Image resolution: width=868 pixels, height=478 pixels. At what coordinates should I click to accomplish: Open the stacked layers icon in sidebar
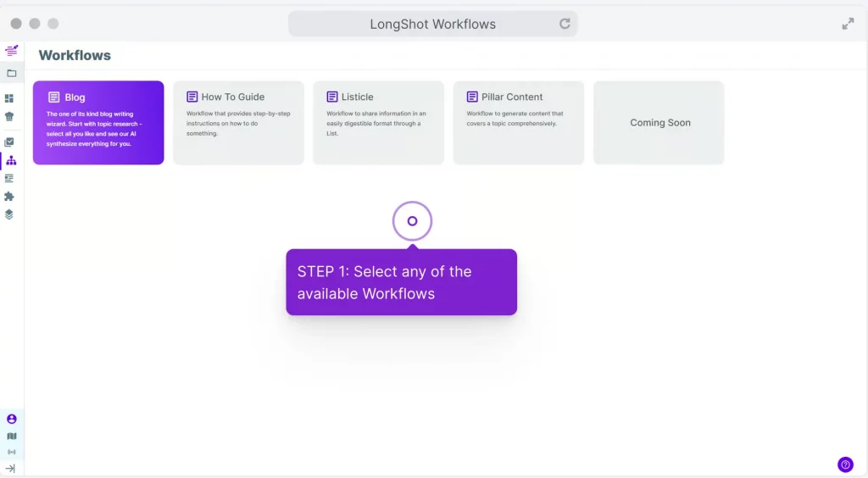point(10,214)
